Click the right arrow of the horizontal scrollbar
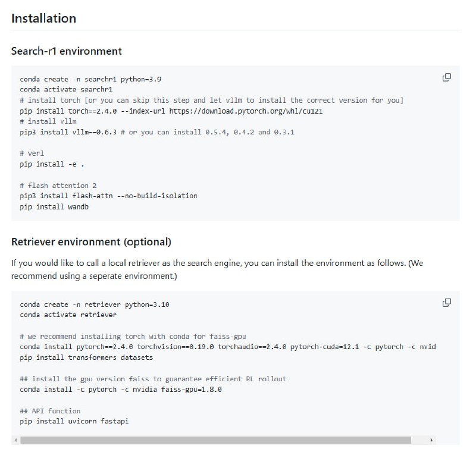 (x=432, y=440)
